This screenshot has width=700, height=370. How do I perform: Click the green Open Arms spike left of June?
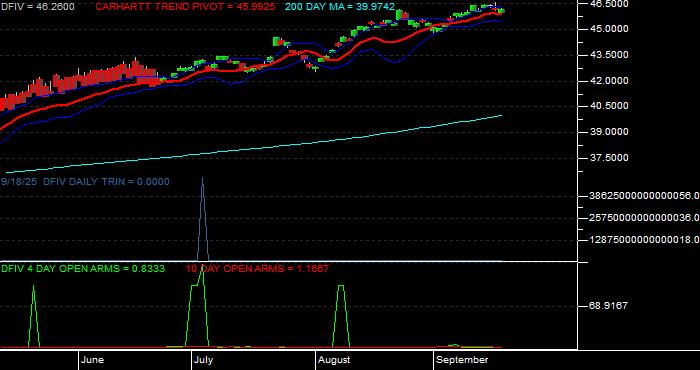coord(33,287)
